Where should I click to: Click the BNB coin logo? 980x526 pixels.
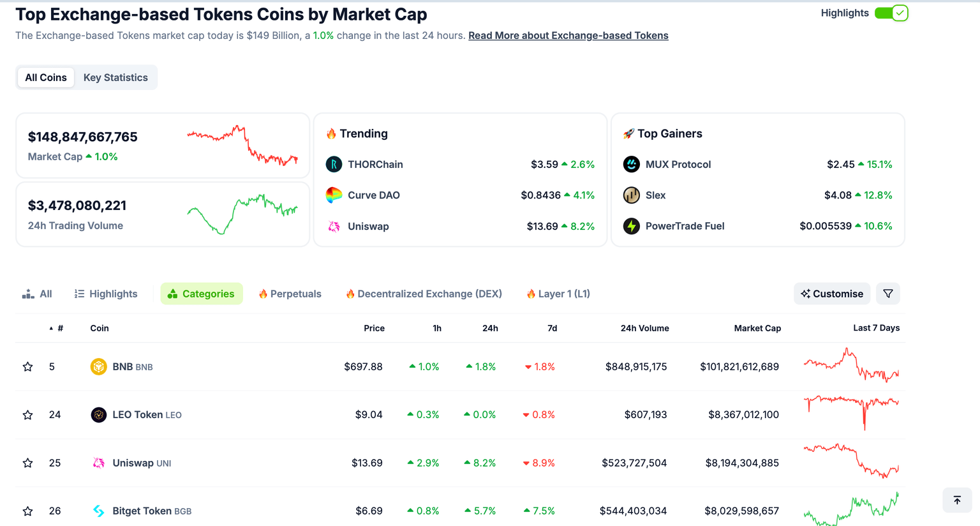pos(98,366)
